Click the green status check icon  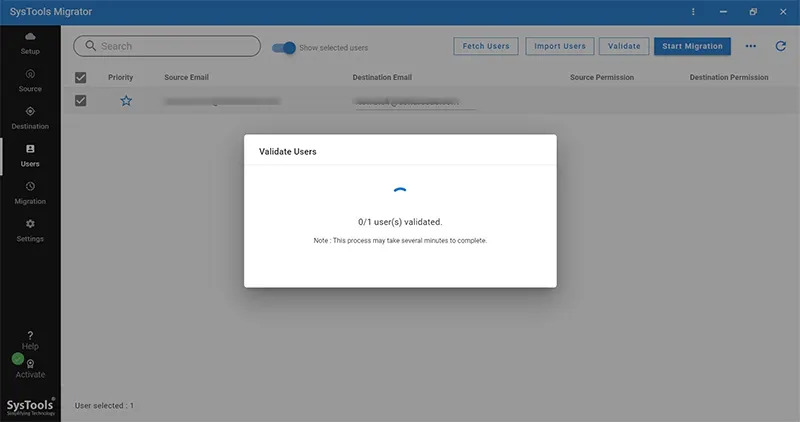[x=18, y=359]
